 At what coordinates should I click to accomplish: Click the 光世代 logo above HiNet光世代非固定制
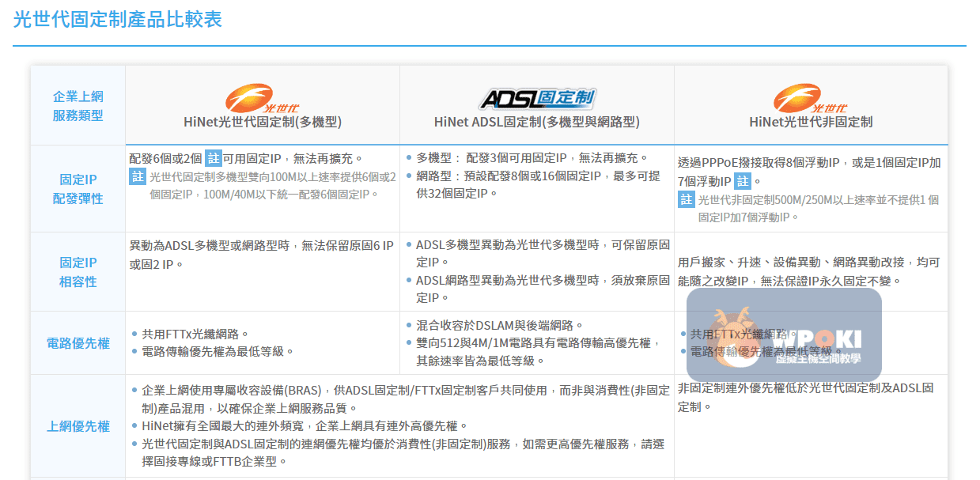coord(810,99)
